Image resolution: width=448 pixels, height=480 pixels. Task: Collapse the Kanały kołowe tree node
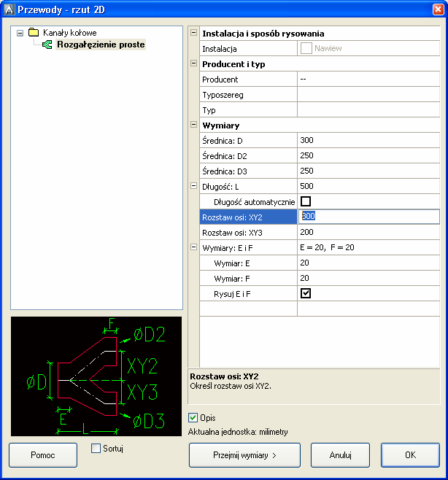(20, 33)
